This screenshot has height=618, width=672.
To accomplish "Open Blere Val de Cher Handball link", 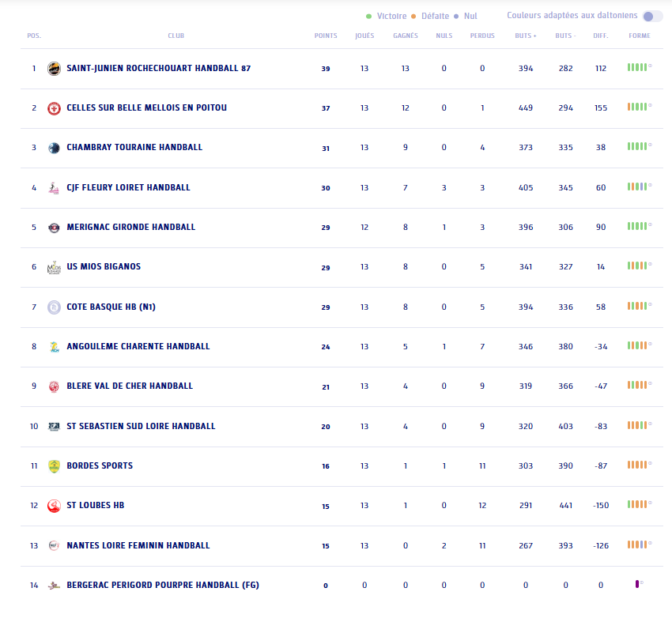I will pyautogui.click(x=130, y=386).
